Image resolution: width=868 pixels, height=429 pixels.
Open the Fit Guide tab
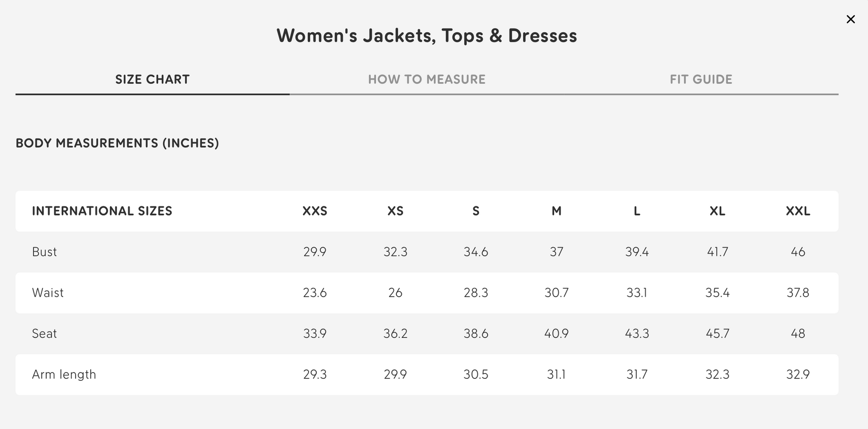[701, 80]
